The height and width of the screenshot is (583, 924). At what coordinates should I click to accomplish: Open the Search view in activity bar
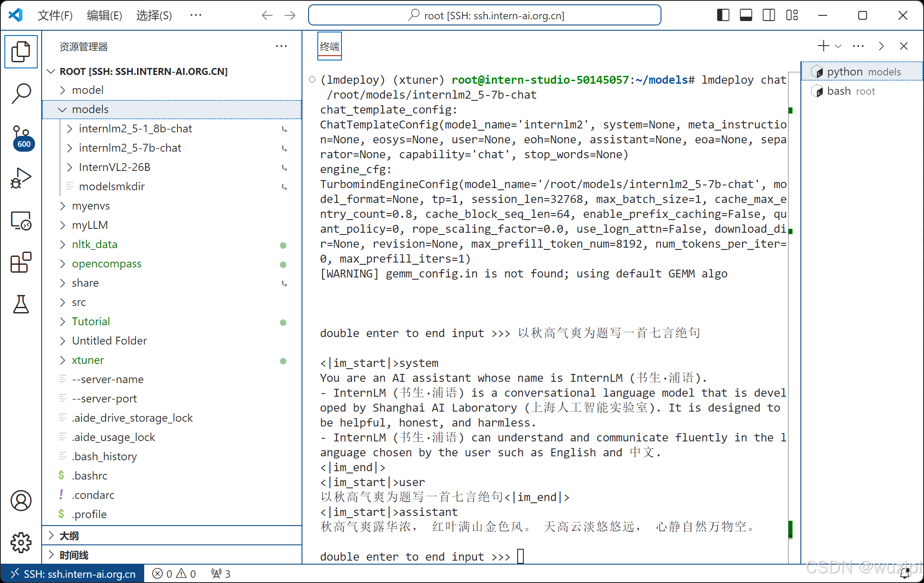pos(21,93)
